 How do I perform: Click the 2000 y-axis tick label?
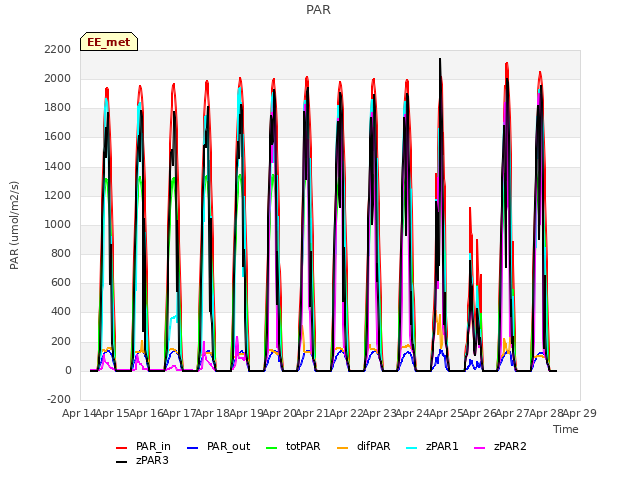[x=58, y=78]
